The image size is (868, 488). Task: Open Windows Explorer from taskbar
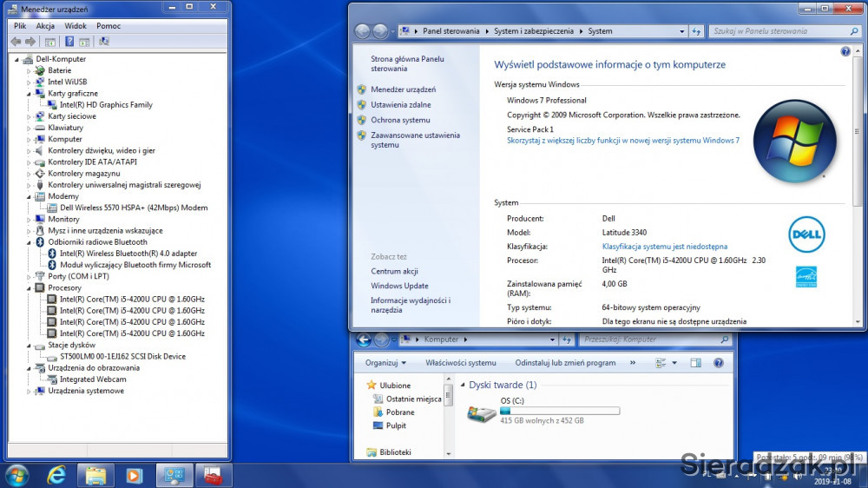95,475
